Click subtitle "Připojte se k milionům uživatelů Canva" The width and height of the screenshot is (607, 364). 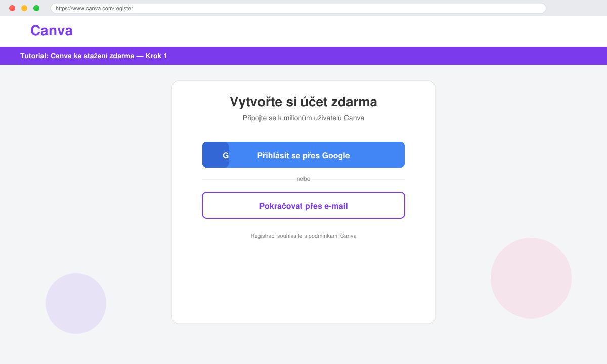tap(303, 118)
